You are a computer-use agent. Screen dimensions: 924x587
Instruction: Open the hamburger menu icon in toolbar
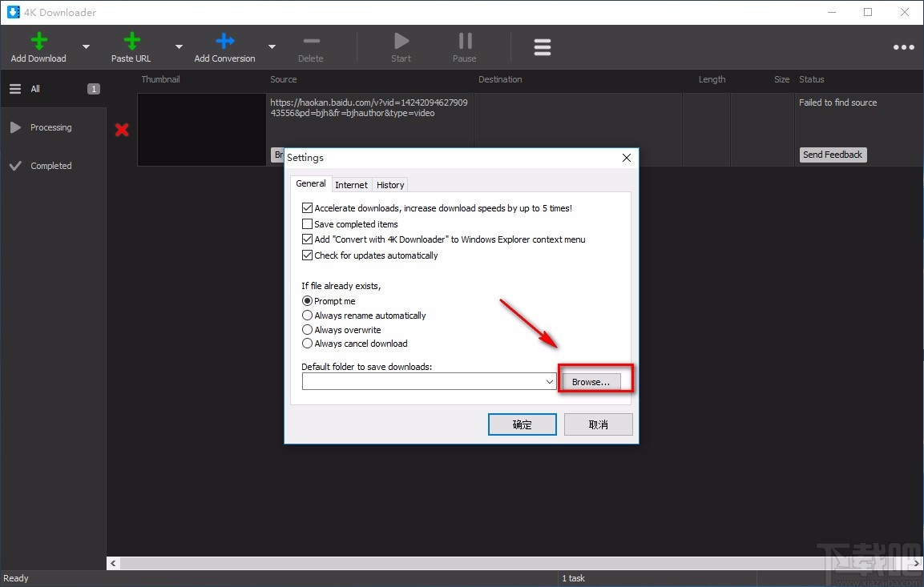(x=543, y=47)
